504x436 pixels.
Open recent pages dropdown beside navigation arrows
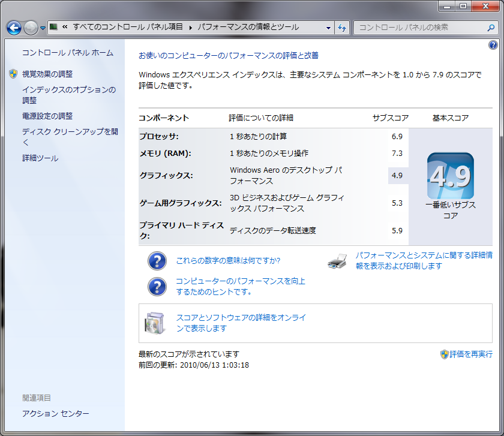[43, 28]
